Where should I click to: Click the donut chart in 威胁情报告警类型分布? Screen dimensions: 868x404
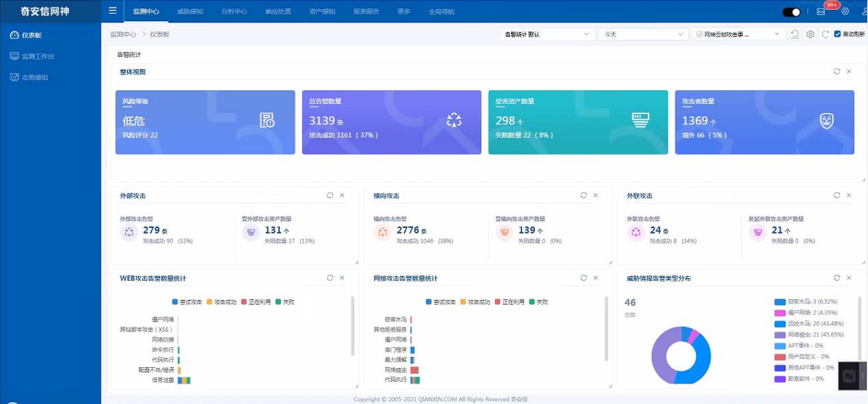pos(680,354)
